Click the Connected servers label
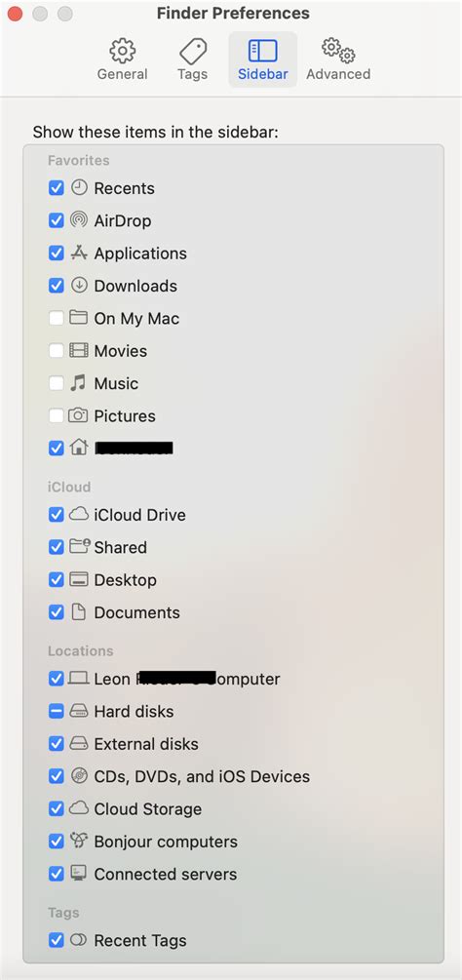The width and height of the screenshot is (462, 980). pyautogui.click(x=166, y=874)
